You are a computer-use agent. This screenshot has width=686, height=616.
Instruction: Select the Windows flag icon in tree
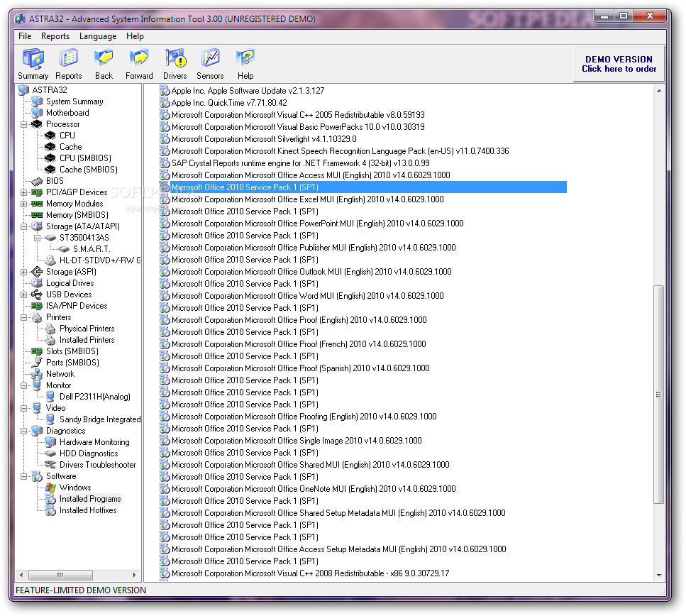click(50, 488)
